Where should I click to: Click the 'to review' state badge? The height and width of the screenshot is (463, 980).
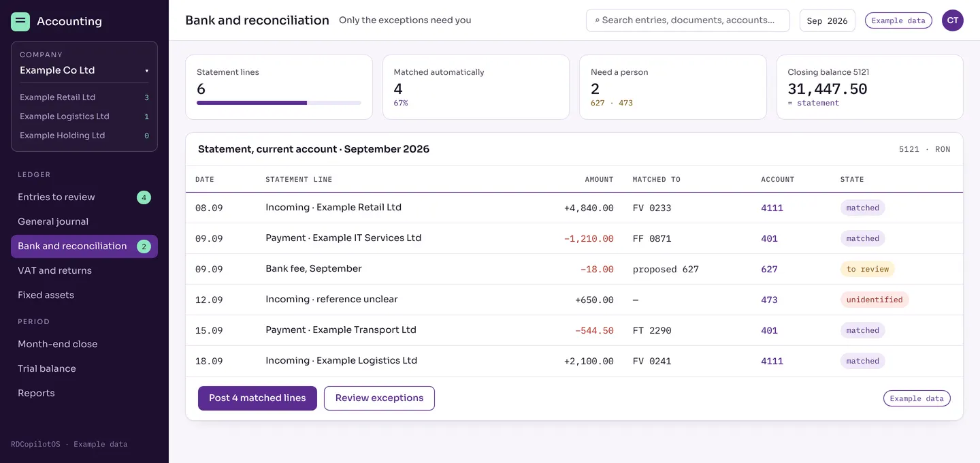(x=867, y=269)
